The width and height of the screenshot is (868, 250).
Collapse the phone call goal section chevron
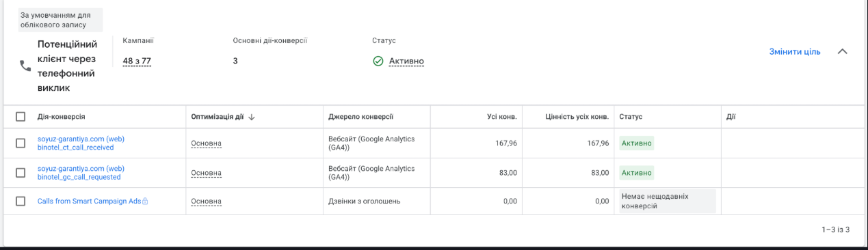[842, 52]
